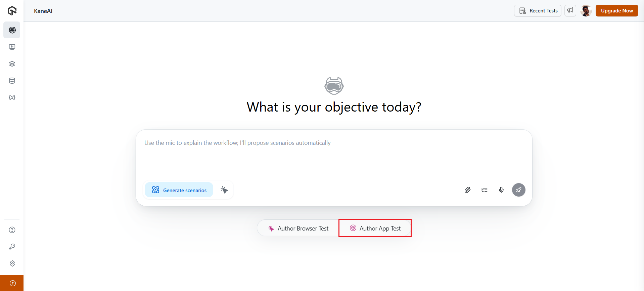
Task: Open the access key icon
Action: 12,247
